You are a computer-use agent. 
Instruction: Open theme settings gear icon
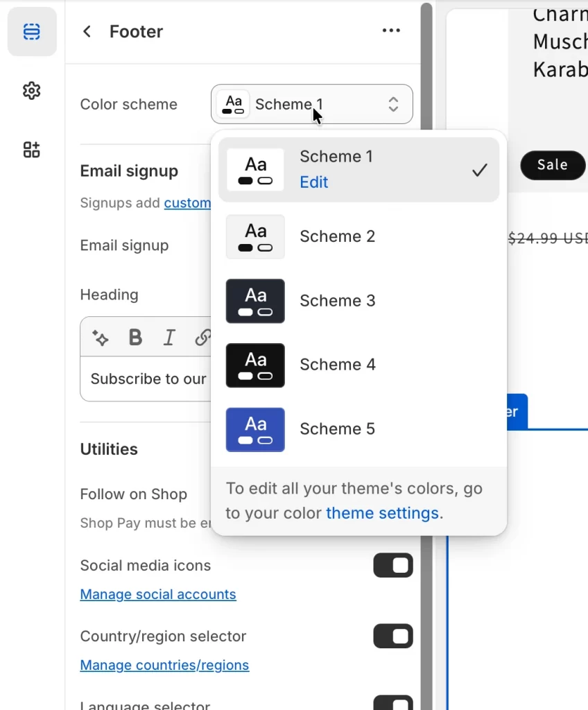tap(32, 91)
